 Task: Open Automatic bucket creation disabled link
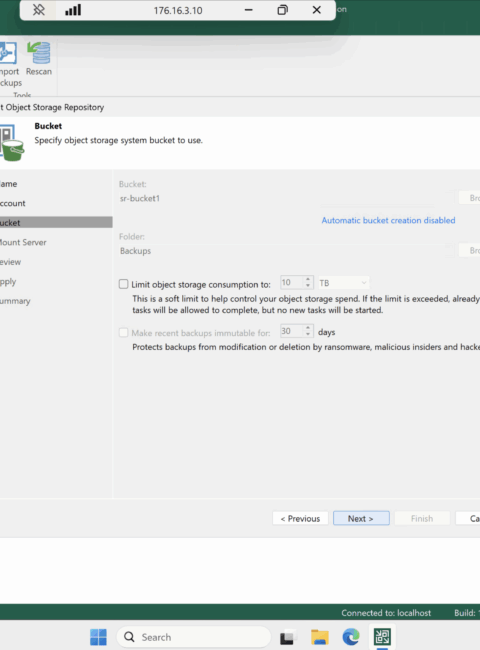(388, 220)
